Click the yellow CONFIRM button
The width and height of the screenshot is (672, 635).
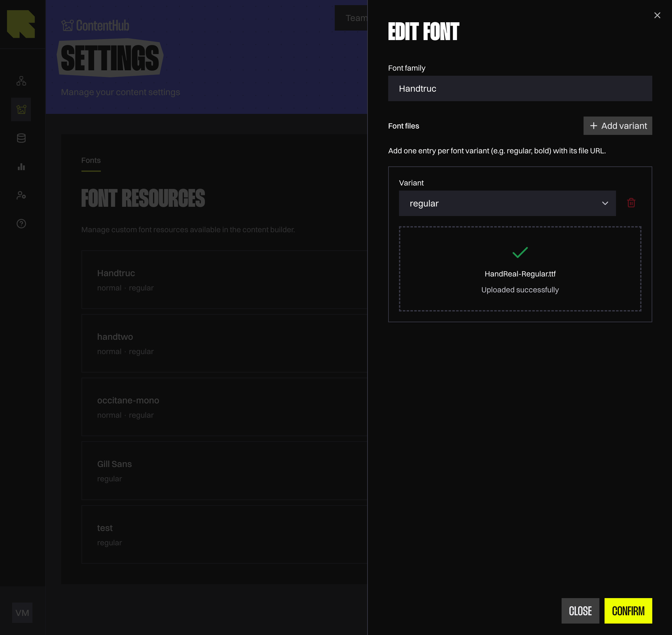tap(628, 611)
